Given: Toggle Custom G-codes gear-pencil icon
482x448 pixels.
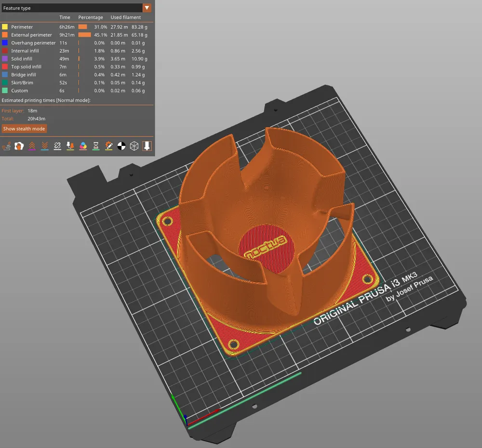Looking at the screenshot, I should [109, 145].
